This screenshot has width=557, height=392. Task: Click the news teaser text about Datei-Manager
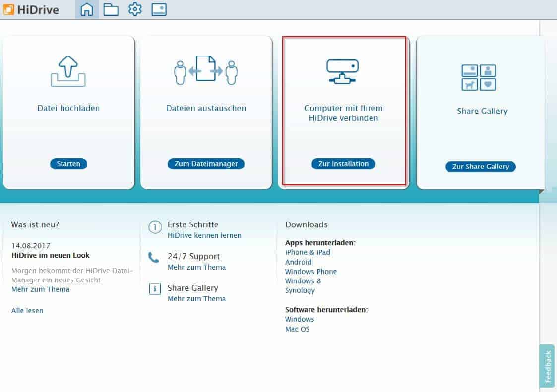tap(72, 275)
